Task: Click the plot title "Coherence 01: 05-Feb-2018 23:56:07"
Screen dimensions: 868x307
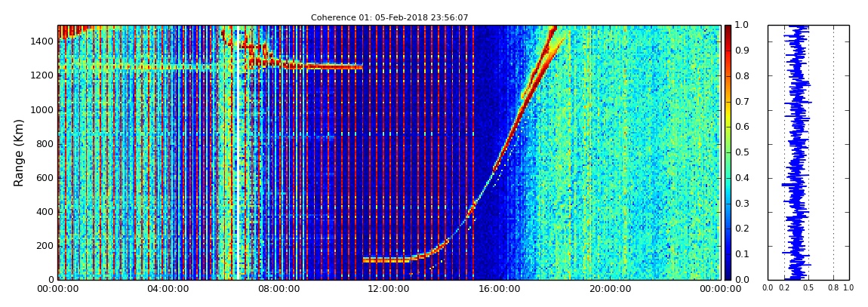Action: (389, 17)
